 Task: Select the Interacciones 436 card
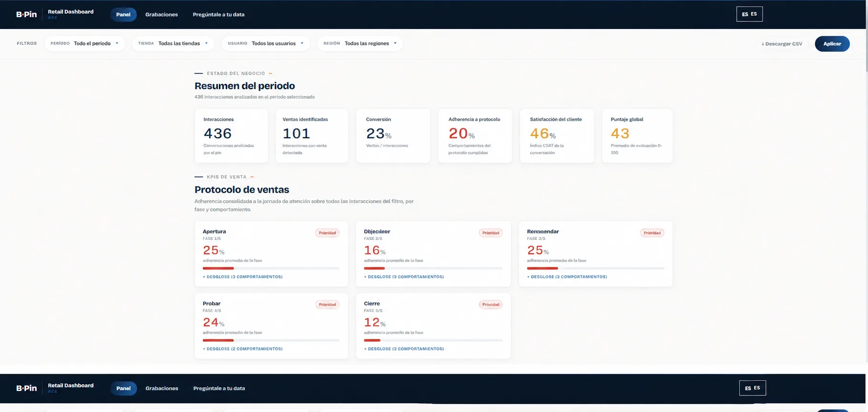231,136
